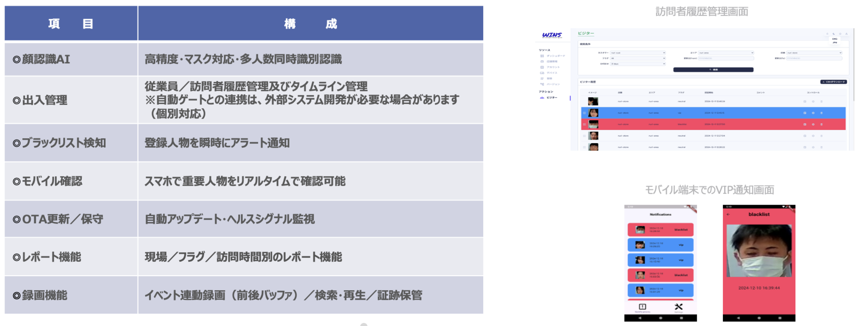The image size is (868, 326).
Task: Tap Android back button on blacklist detail phone
Action: point(738,318)
